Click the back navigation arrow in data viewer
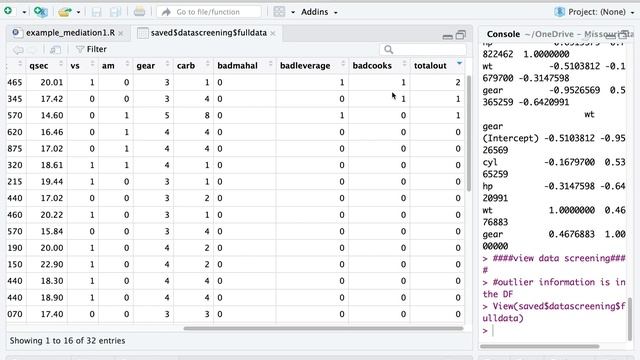The height and width of the screenshot is (360, 640). pyautogui.click(x=18, y=50)
